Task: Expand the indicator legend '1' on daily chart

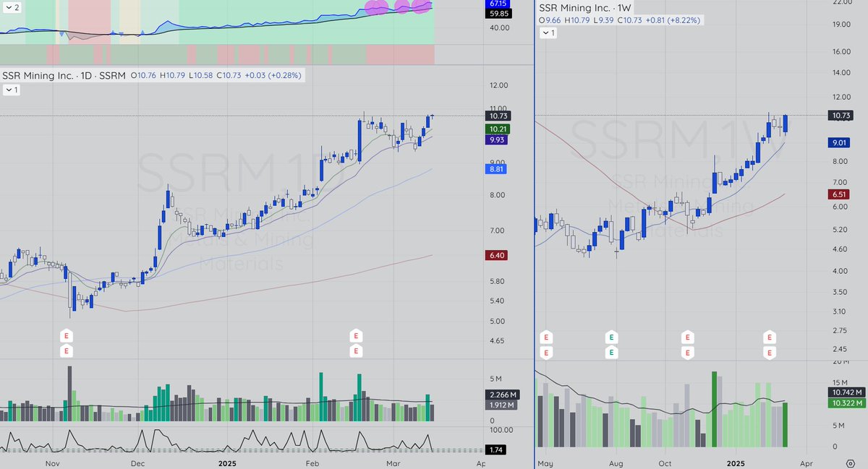Action: [11, 90]
